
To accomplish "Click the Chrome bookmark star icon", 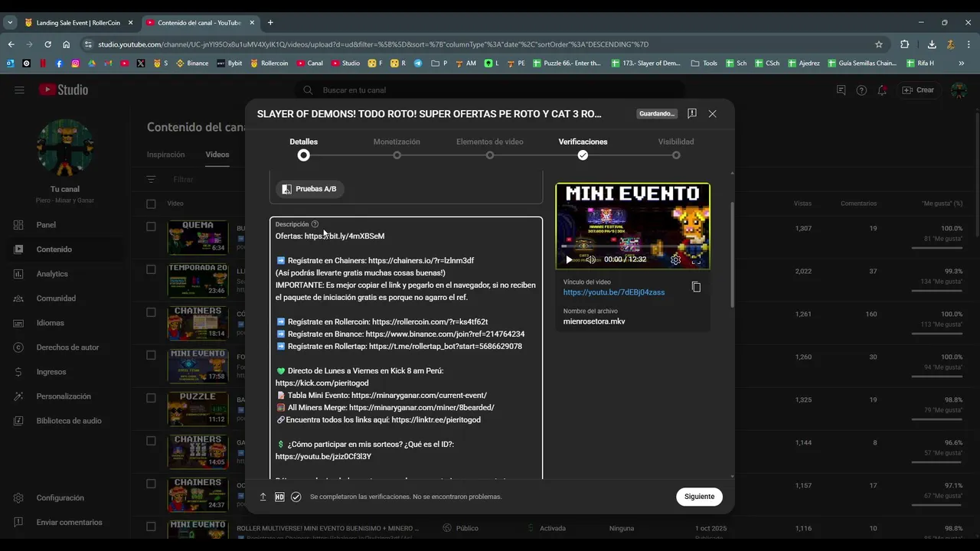I will pyautogui.click(x=879, y=44).
